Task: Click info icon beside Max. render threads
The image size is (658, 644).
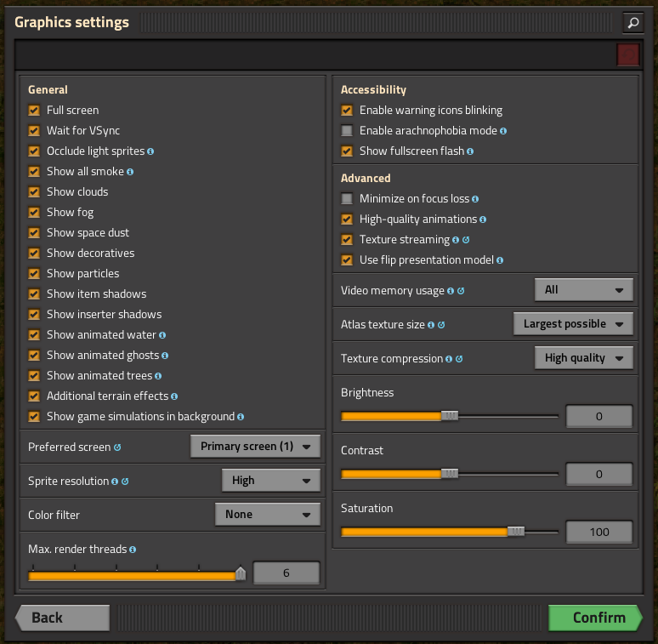Action: 133,550
